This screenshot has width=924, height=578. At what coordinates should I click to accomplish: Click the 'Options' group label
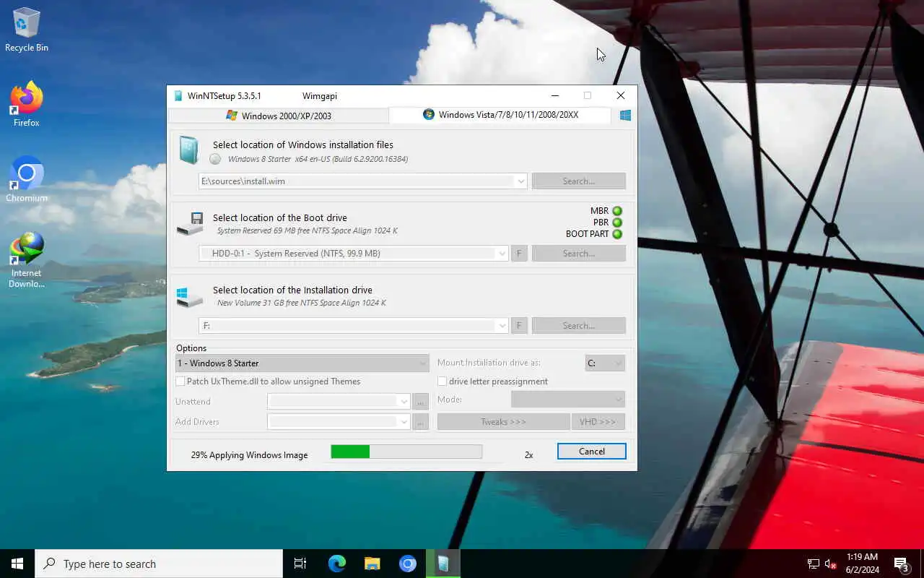click(191, 348)
